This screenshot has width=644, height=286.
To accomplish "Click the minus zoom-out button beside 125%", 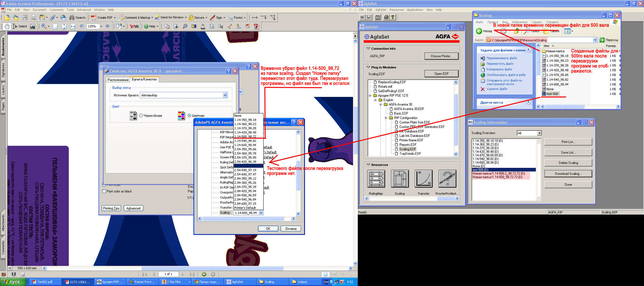I will tap(82, 26).
